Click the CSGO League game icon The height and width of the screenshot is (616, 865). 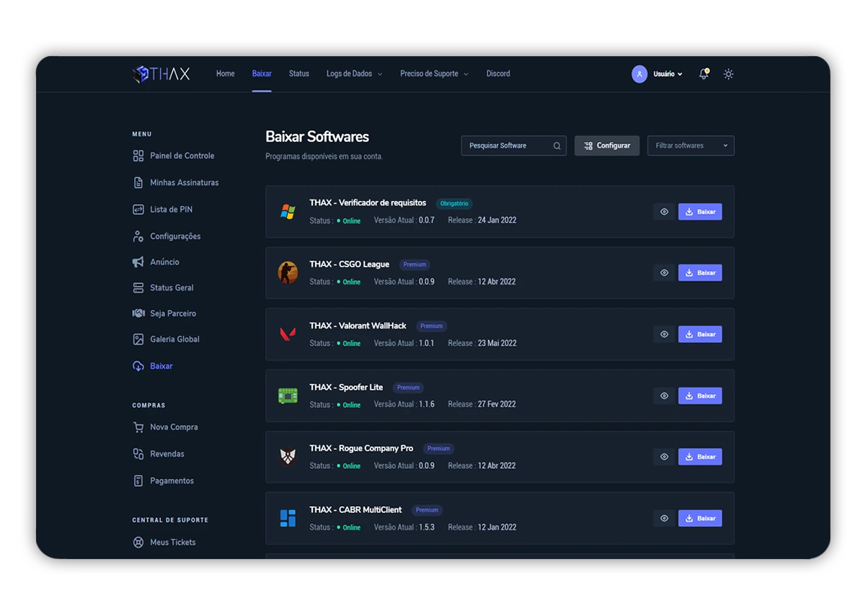coord(288,273)
